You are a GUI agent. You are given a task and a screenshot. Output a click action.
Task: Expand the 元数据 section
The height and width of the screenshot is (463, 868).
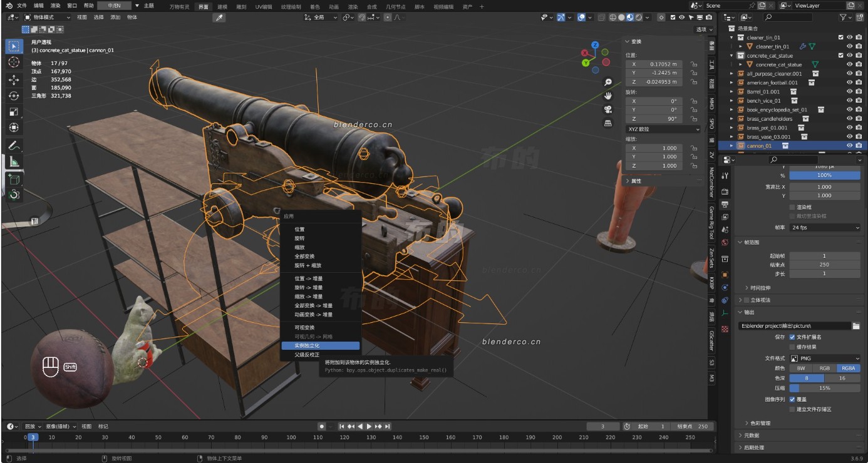click(x=751, y=435)
